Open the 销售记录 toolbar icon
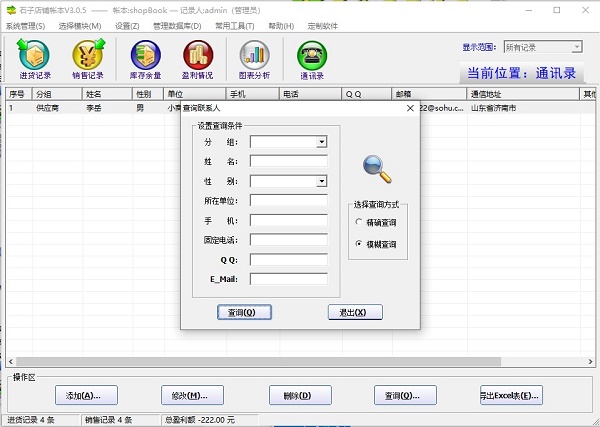Image resolution: width=600 pixels, height=427 pixels. [x=88, y=59]
